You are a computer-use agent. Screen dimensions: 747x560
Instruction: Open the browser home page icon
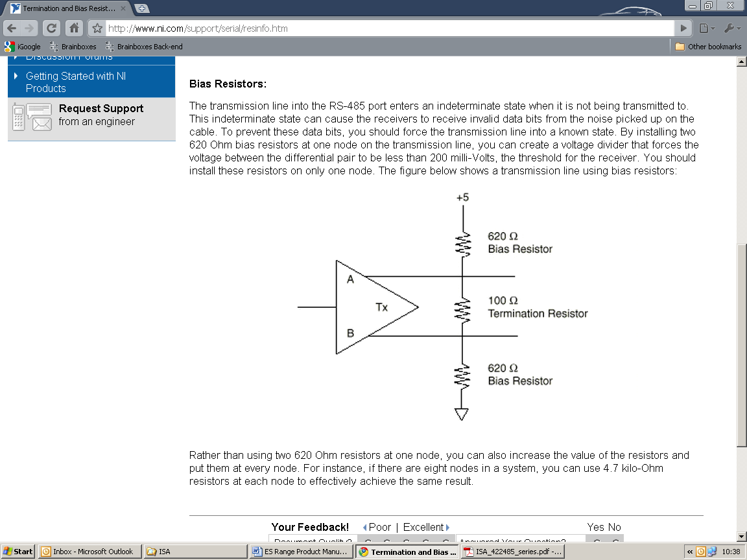click(x=73, y=28)
